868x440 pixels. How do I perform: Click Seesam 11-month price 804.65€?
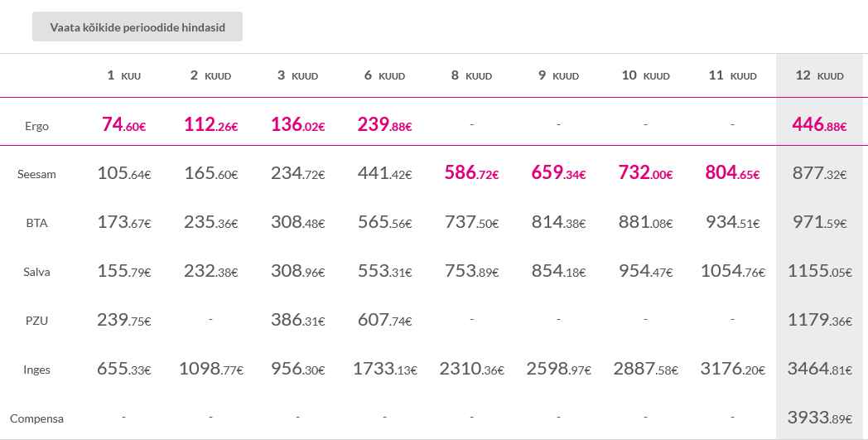click(x=732, y=174)
